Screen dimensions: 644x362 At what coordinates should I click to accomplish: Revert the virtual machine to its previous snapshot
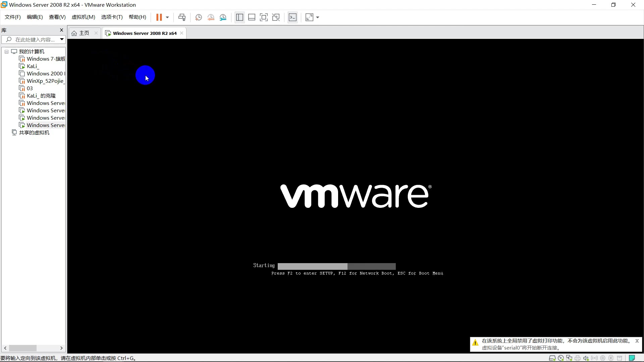(211, 17)
